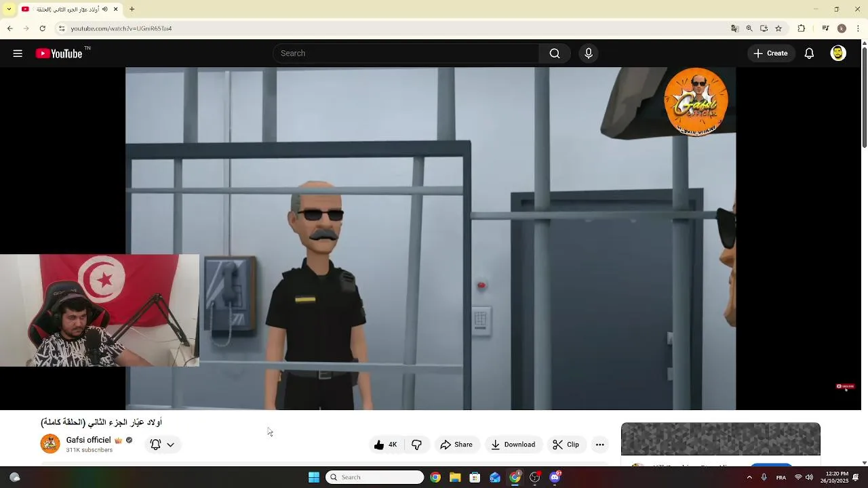Open the browser extensions puzzle icon
Image resolution: width=868 pixels, height=488 pixels.
pos(802,28)
